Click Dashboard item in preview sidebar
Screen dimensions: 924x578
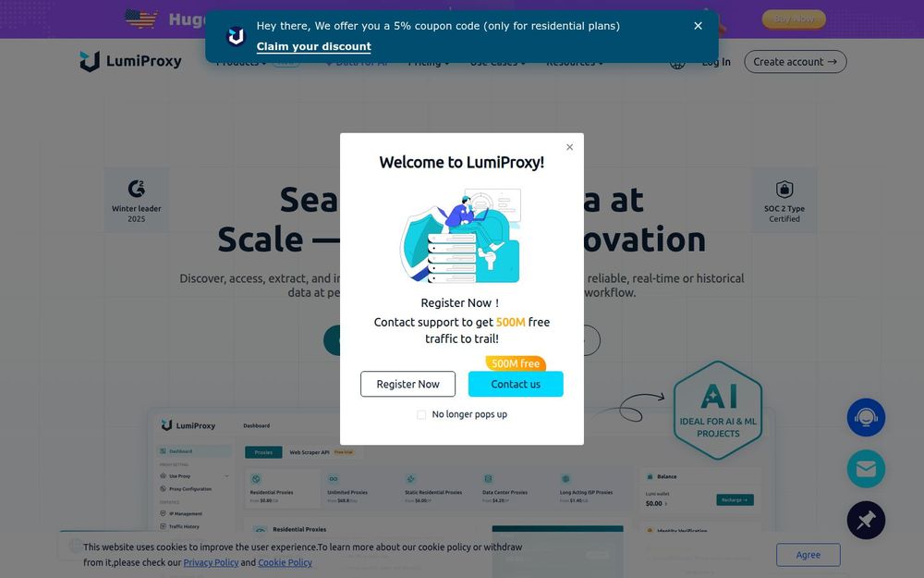194,451
